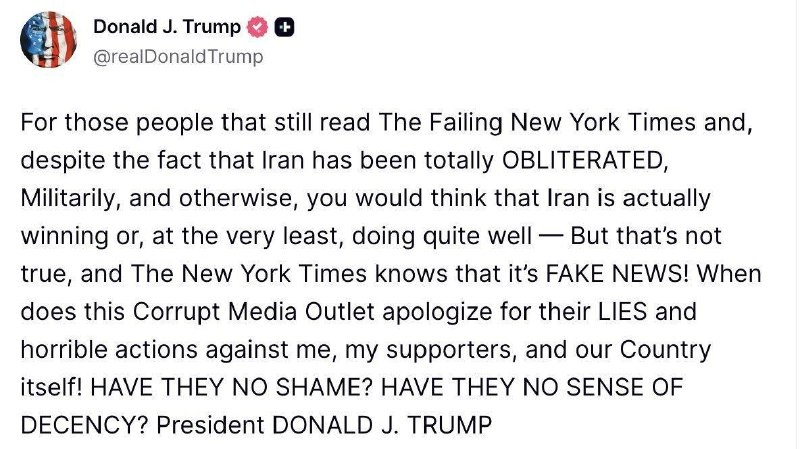Click the red verified checkmark badge
The image size is (800, 449).
tap(257, 29)
